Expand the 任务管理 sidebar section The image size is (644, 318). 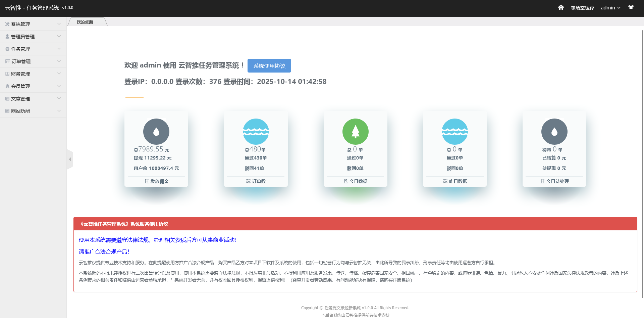33,49
